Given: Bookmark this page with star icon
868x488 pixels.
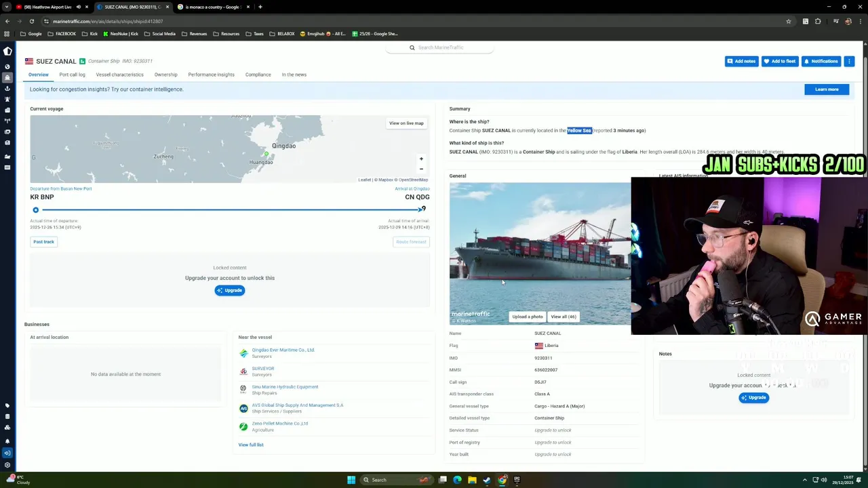Looking at the screenshot, I should pos(788,21).
